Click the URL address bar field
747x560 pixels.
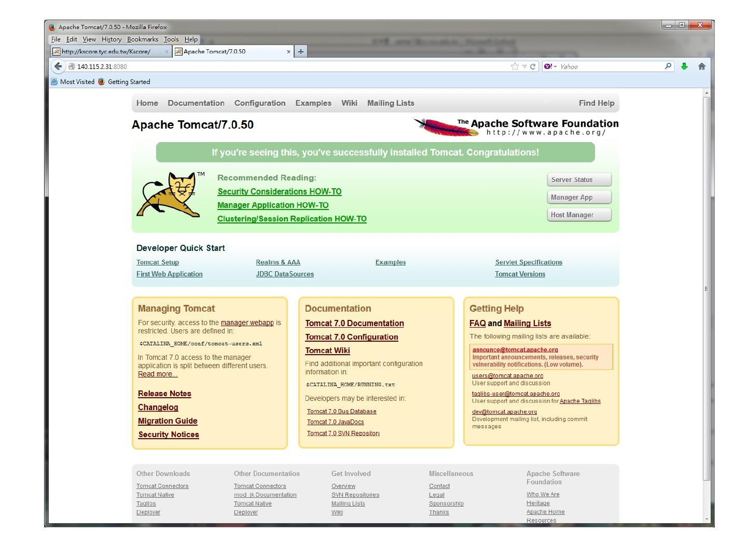point(293,66)
